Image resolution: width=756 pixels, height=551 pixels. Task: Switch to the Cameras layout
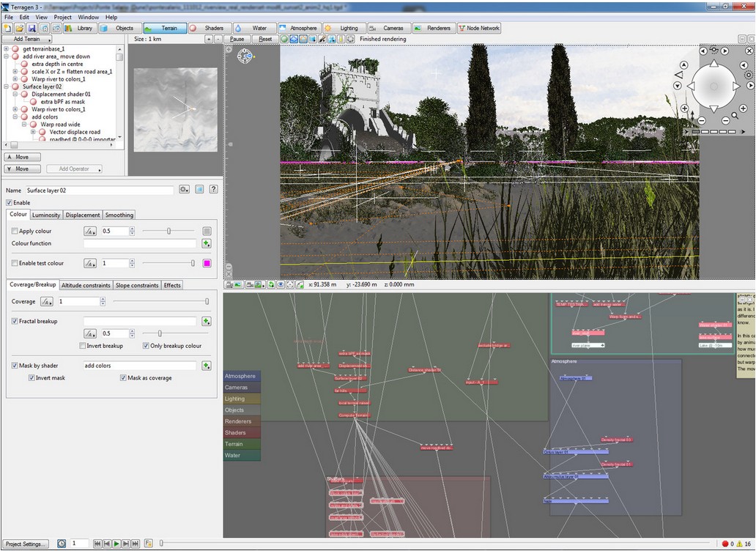tap(388, 29)
